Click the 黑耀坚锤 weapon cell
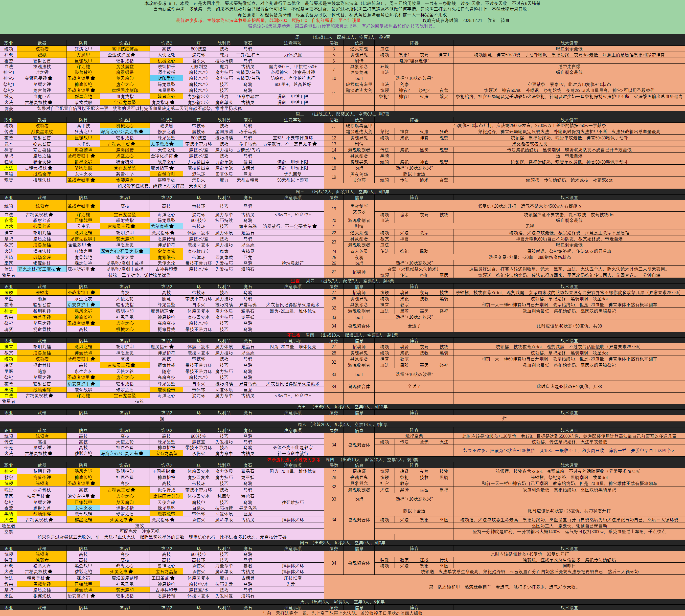This screenshot has width=685, height=616. coord(42,584)
